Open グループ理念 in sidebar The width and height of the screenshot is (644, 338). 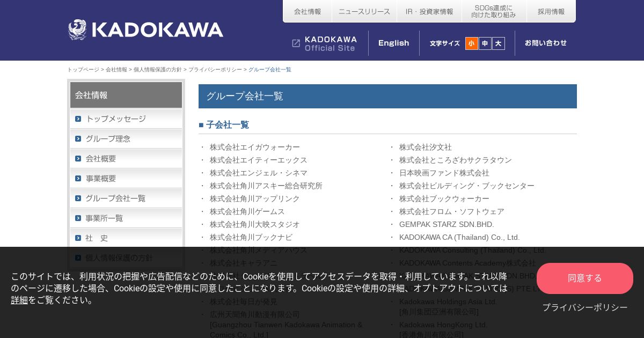click(x=126, y=138)
